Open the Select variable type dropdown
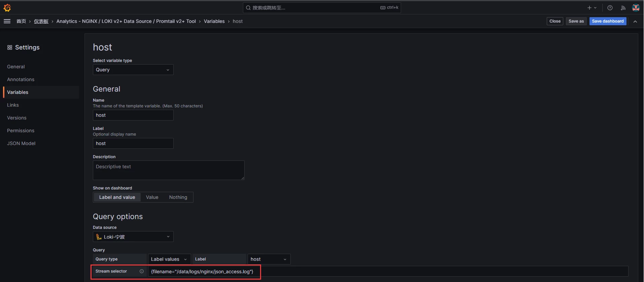Screen dimensions: 644x282 point(133,70)
